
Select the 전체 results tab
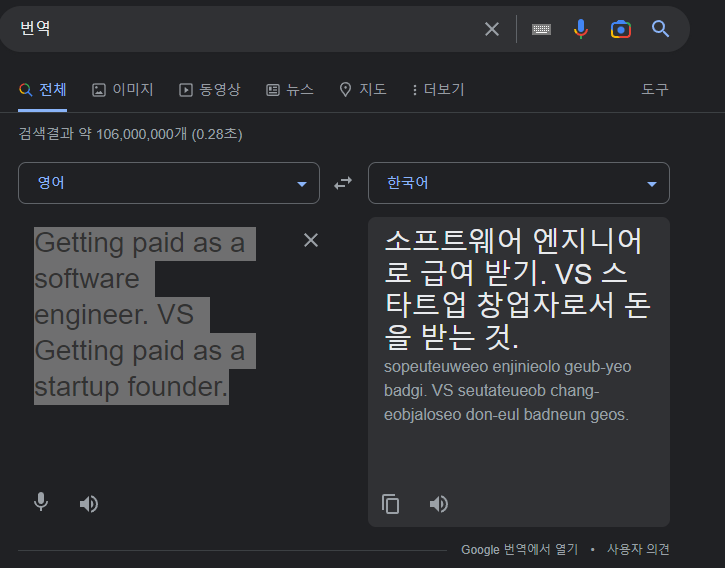43,89
